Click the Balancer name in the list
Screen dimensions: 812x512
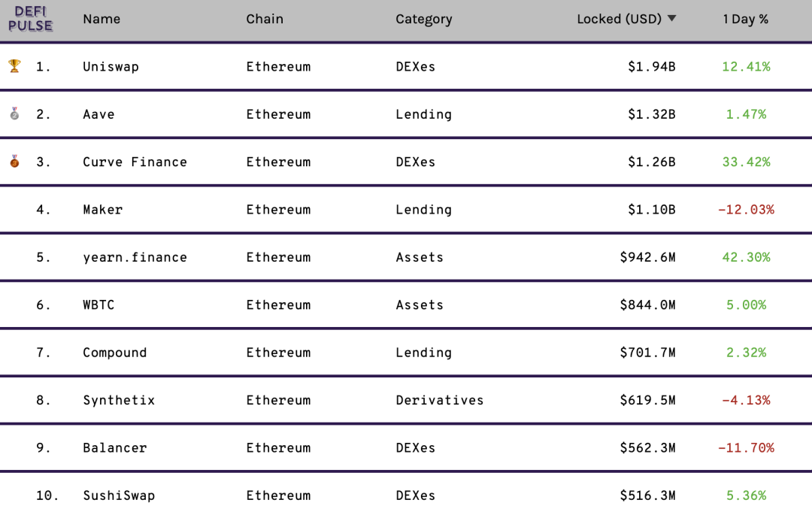(115, 448)
